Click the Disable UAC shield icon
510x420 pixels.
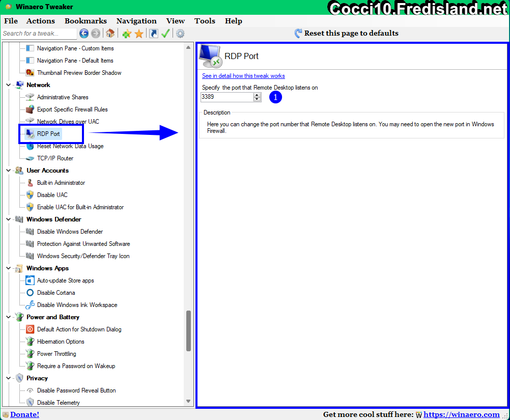tap(30, 195)
